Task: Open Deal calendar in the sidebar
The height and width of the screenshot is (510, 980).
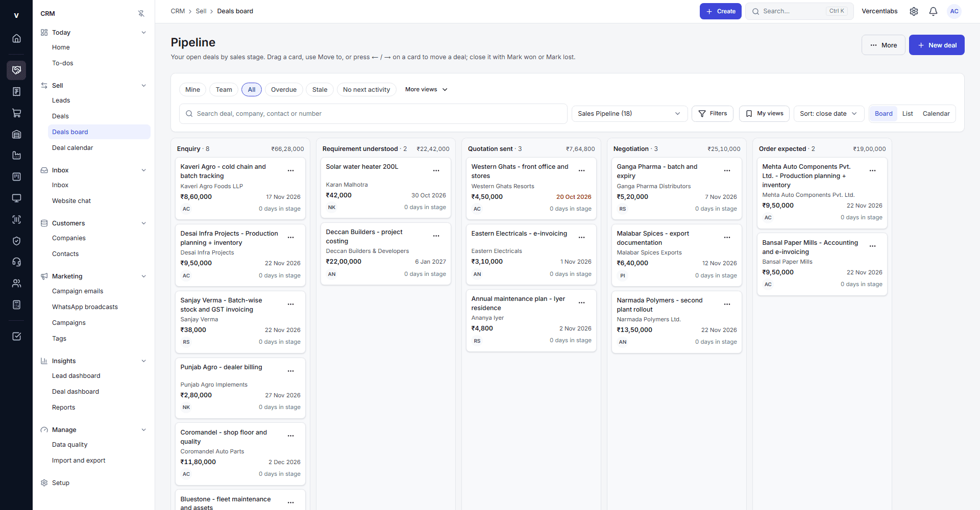Action: coord(99,148)
